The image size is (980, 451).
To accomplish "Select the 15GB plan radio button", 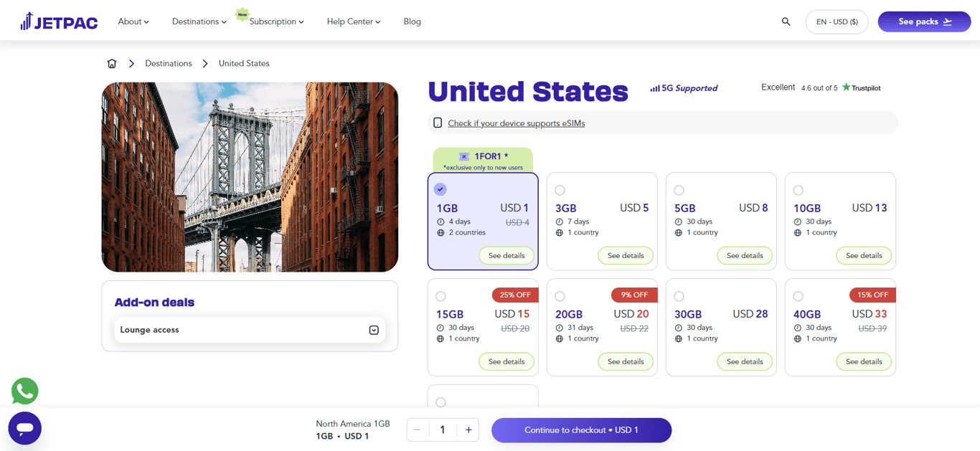I will coord(440,296).
